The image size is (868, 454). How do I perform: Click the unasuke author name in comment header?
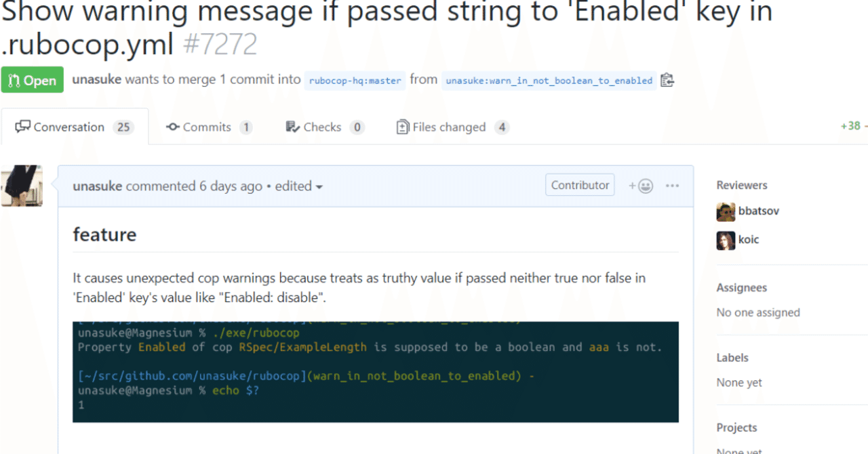tap(98, 186)
